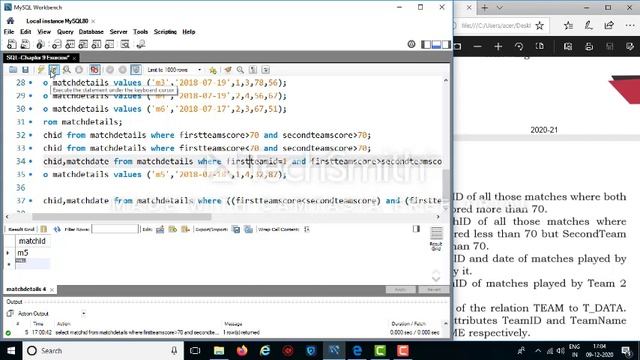Click the refresh result grid icon

click(57, 229)
